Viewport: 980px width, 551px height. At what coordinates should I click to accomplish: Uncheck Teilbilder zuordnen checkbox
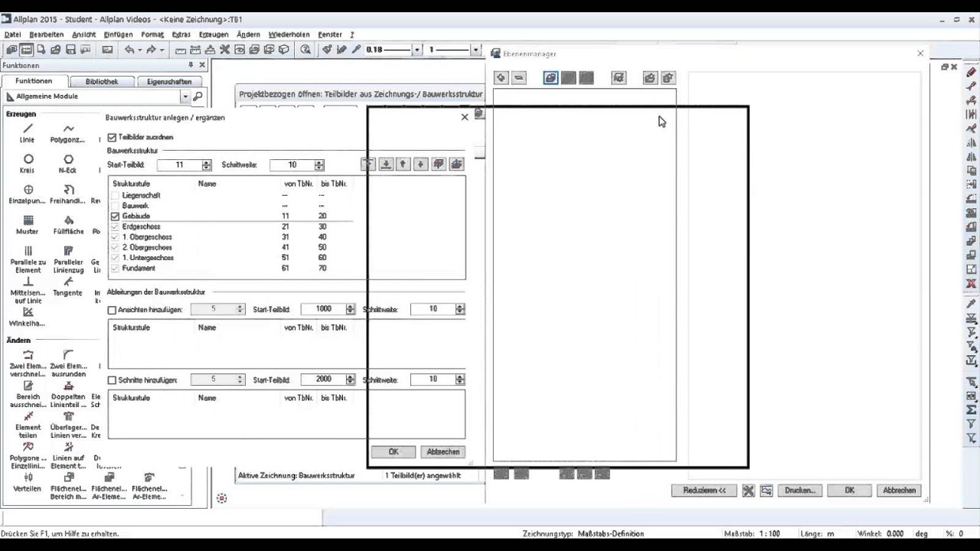(x=113, y=137)
